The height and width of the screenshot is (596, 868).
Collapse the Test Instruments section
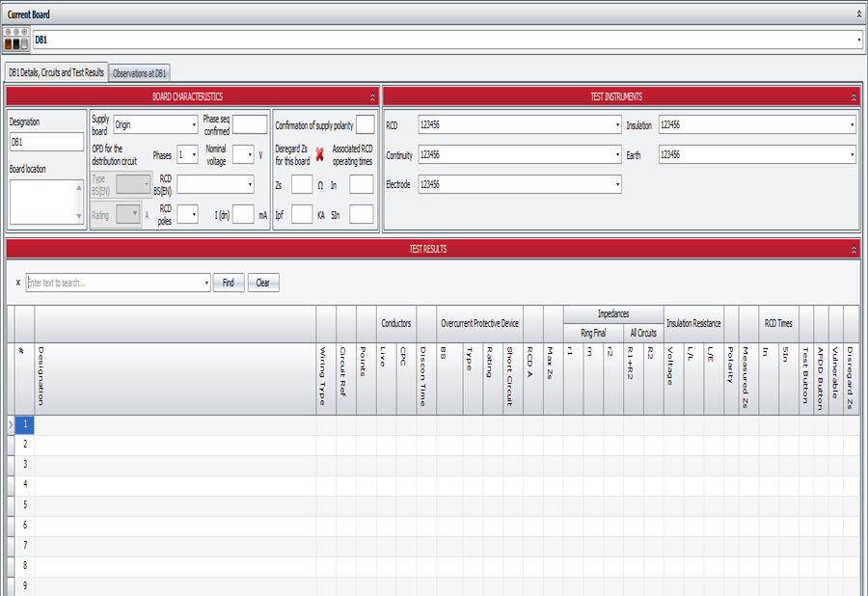pyautogui.click(x=854, y=97)
